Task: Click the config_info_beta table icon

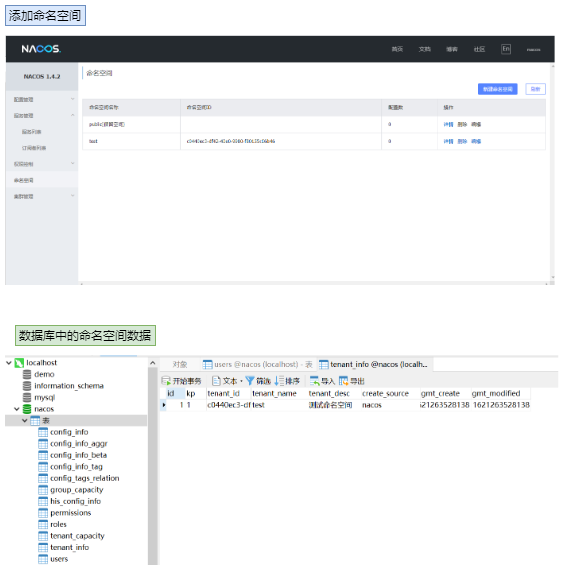Action: coord(43,455)
